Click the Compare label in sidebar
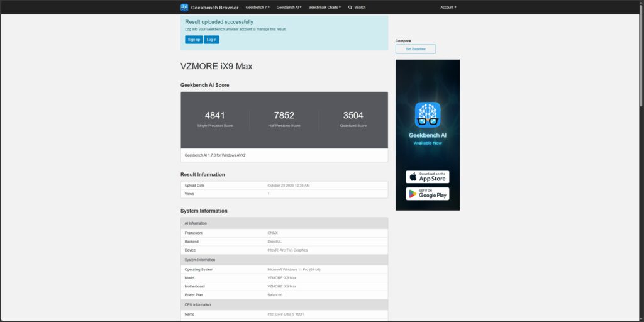 (403, 41)
